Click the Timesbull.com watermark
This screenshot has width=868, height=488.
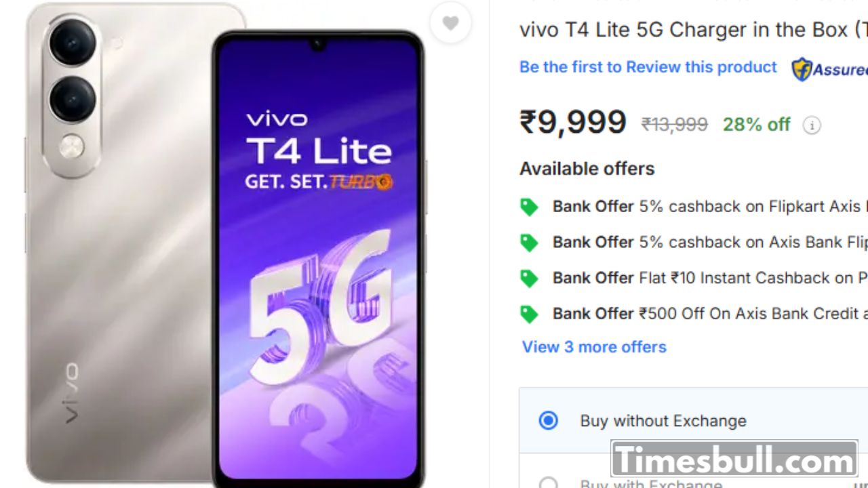click(734, 460)
